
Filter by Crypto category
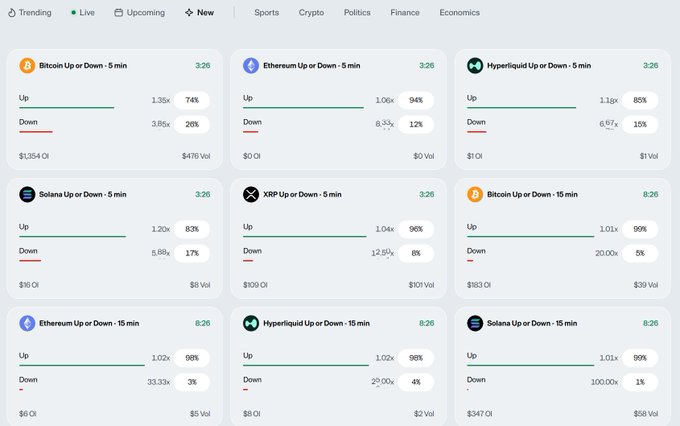tap(311, 13)
